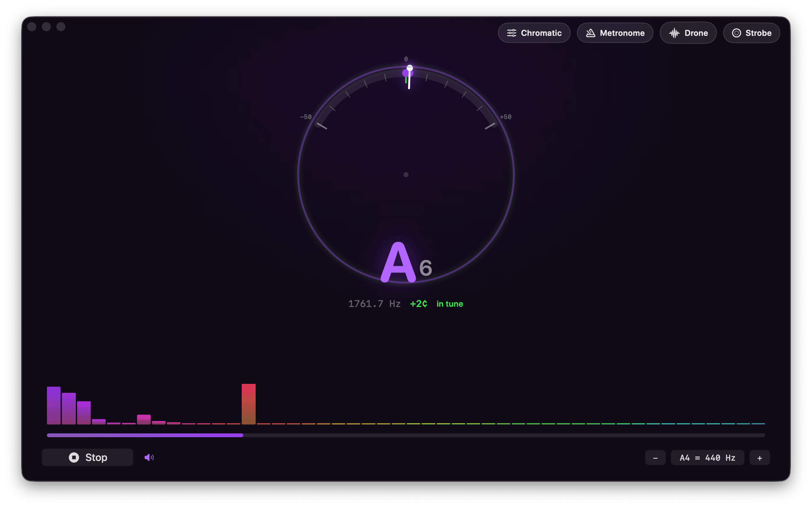Click the large A note letter
Screen dimensions: 812x508
[398, 262]
